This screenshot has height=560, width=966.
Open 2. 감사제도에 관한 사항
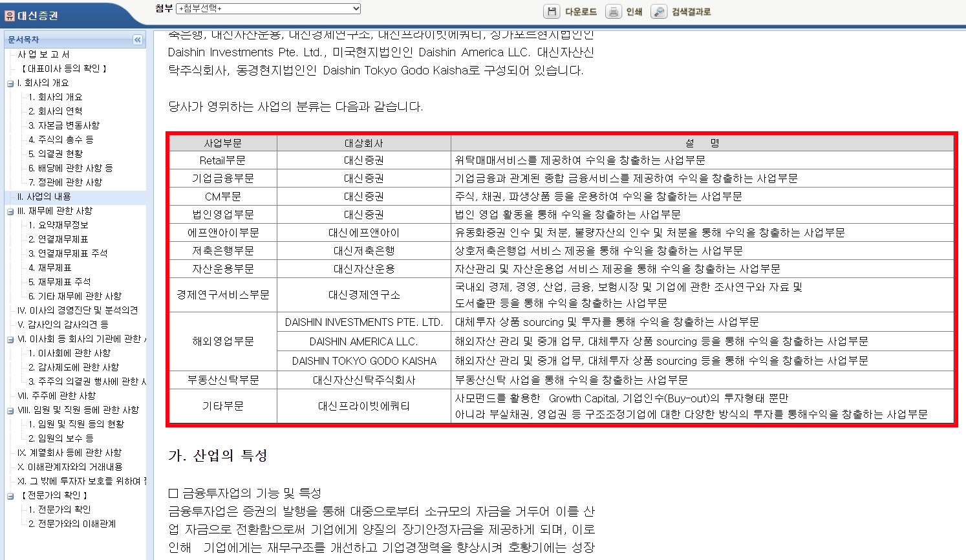(74, 367)
